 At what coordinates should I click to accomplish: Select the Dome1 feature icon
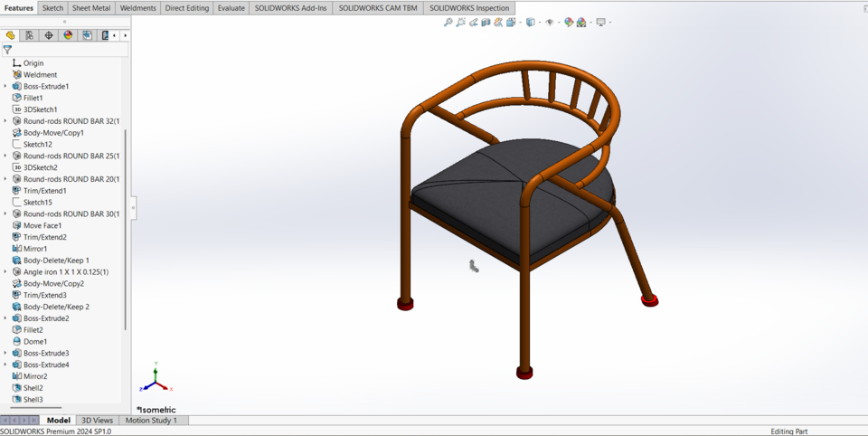(16, 341)
